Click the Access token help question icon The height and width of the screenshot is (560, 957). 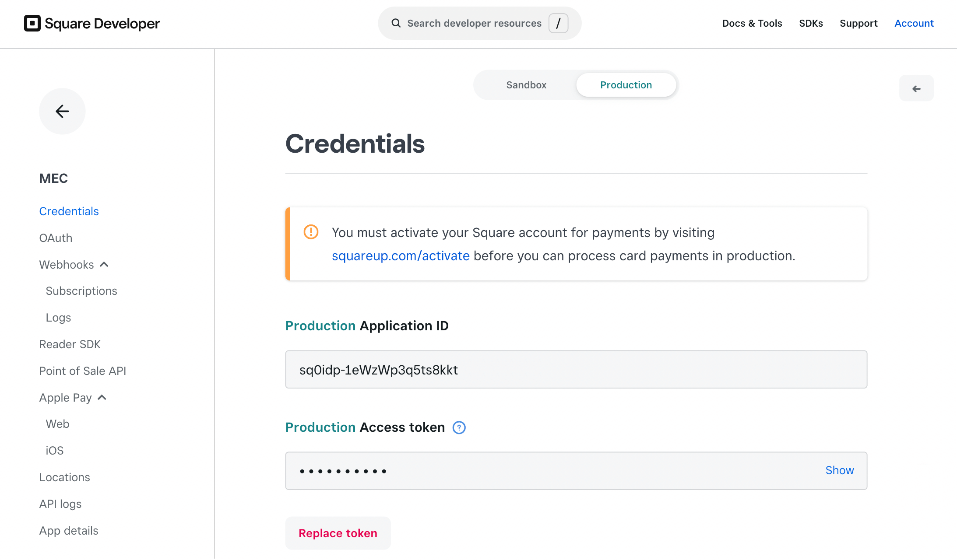[x=459, y=427]
